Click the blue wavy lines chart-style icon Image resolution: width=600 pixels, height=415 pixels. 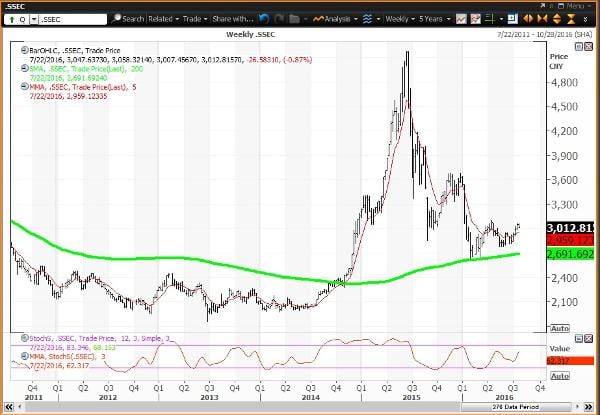coord(367,18)
